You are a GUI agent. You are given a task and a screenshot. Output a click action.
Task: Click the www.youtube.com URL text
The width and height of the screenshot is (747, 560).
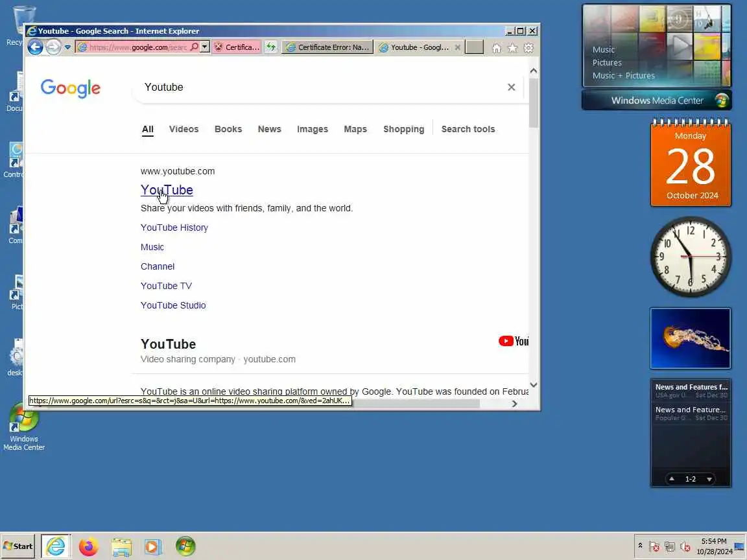178,171
